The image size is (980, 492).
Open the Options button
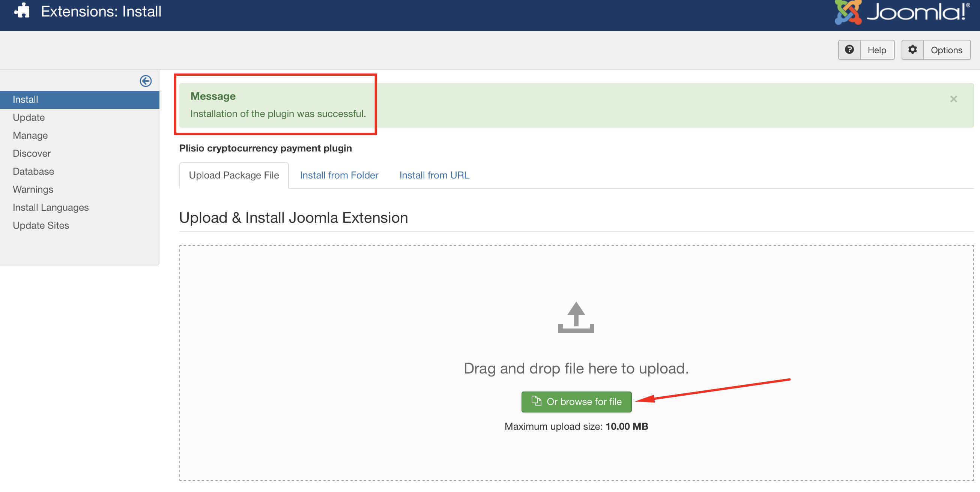click(936, 50)
